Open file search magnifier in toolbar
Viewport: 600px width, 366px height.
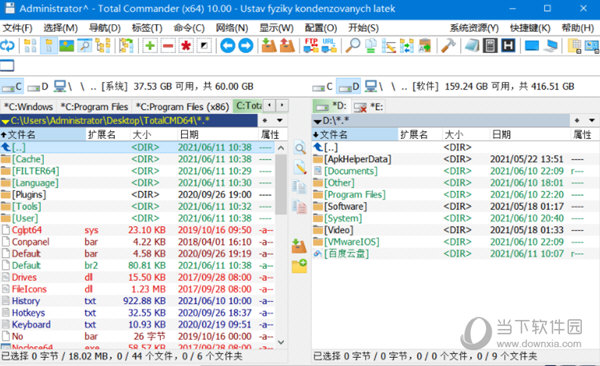click(x=352, y=46)
